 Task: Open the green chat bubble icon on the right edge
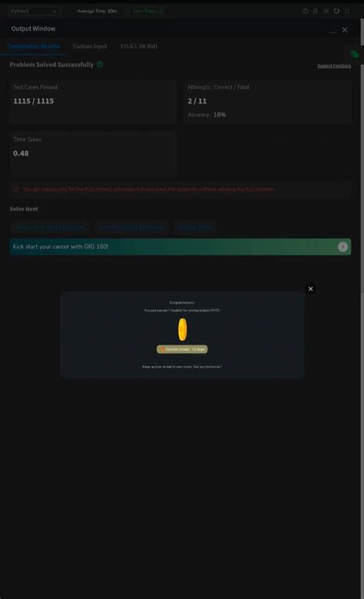coord(355,55)
